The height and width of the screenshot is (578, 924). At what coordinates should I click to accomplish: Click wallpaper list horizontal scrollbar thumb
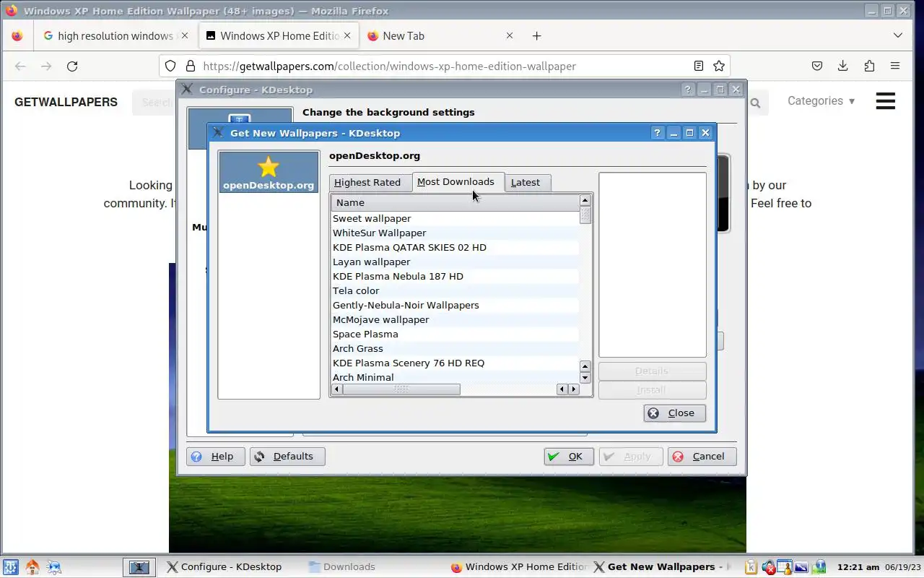pyautogui.click(x=401, y=389)
